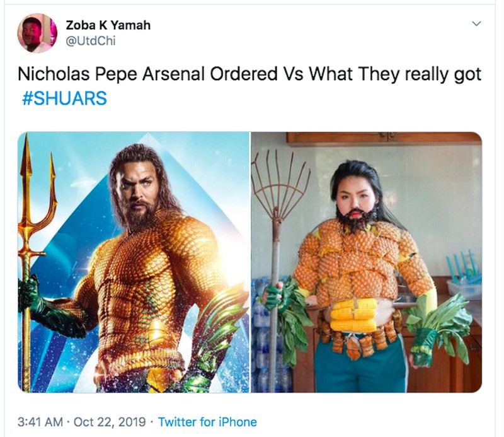
Task: Click the Oct 22, 2019 date
Action: (109, 422)
